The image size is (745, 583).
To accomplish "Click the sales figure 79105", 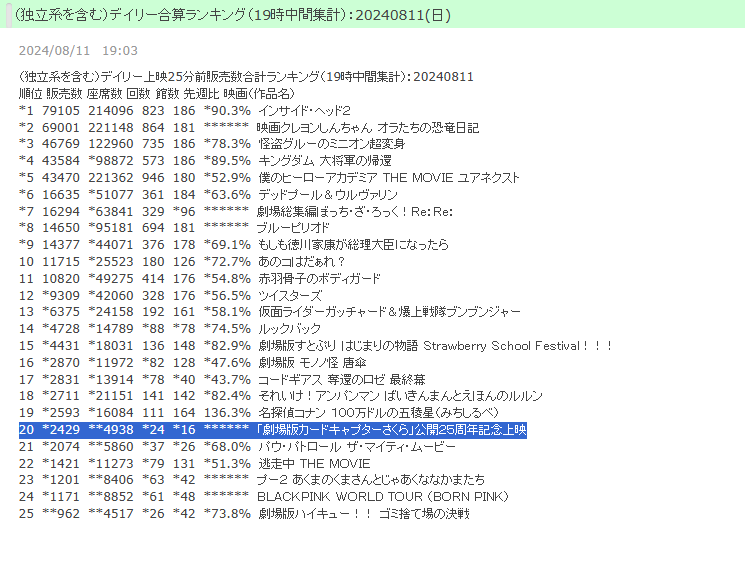I will (x=61, y=111).
